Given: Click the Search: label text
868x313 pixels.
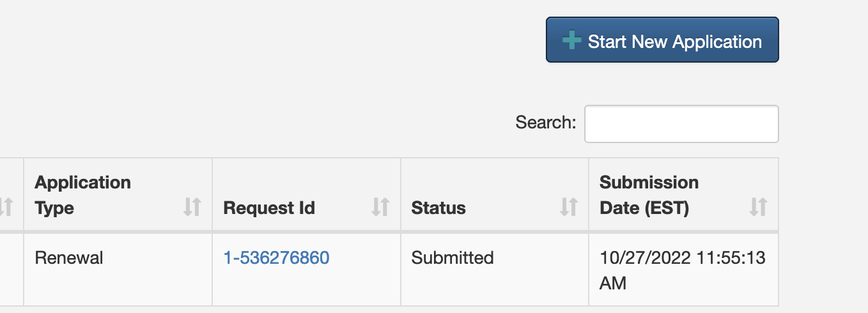Looking at the screenshot, I should click(x=546, y=122).
